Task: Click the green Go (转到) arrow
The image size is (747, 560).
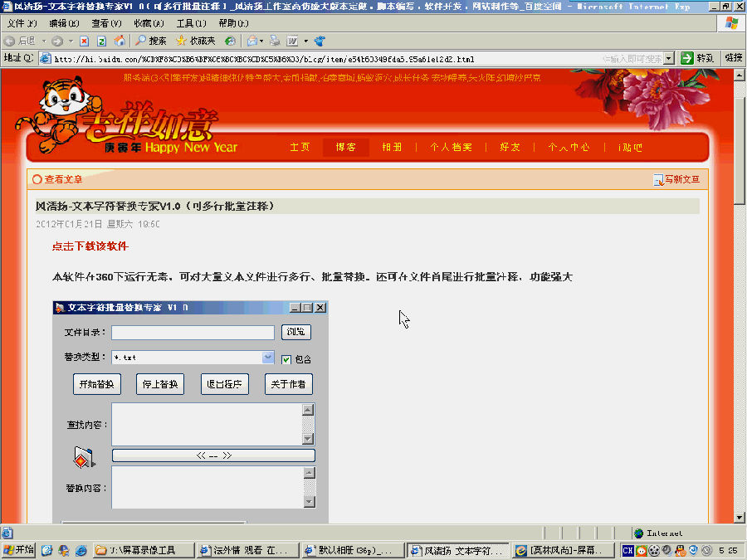Action: (686, 58)
